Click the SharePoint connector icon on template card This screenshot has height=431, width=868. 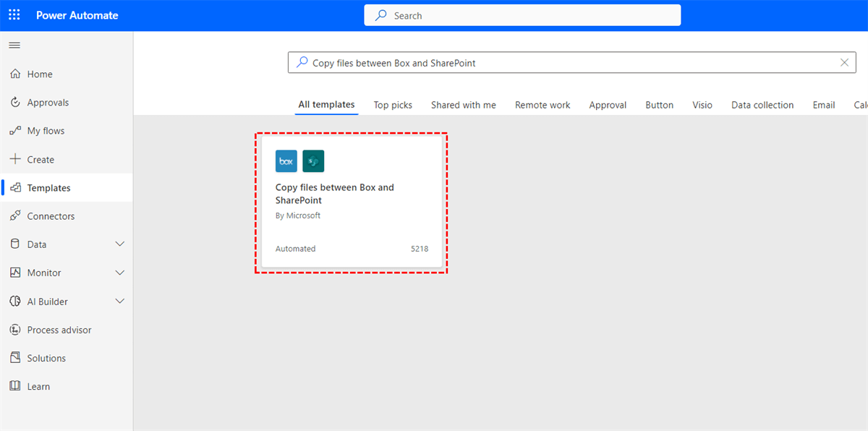(313, 161)
